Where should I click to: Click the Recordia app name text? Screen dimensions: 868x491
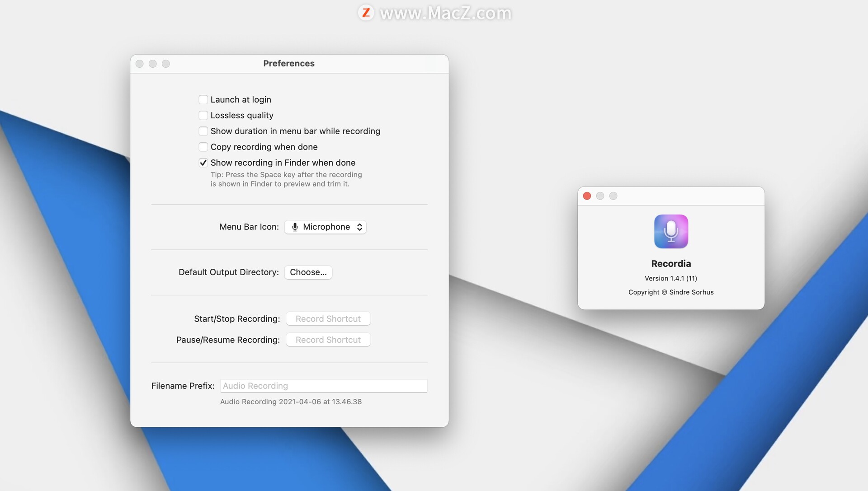click(x=671, y=264)
